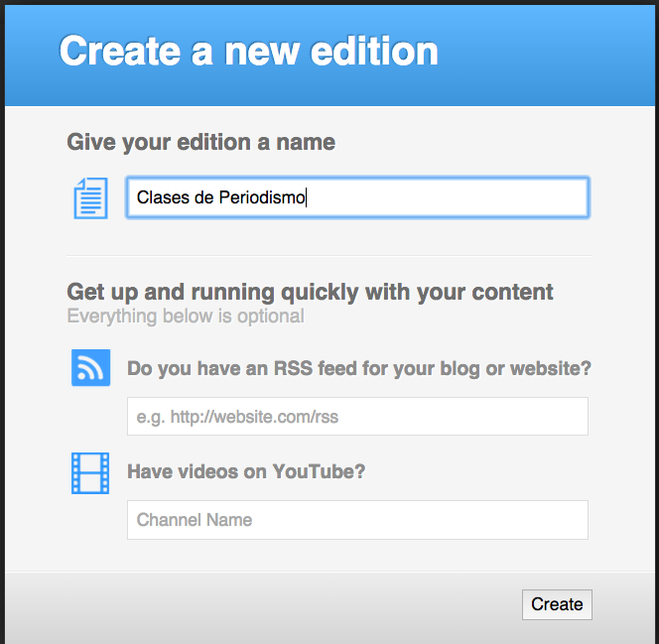Focus the edition name text field

(447, 197)
